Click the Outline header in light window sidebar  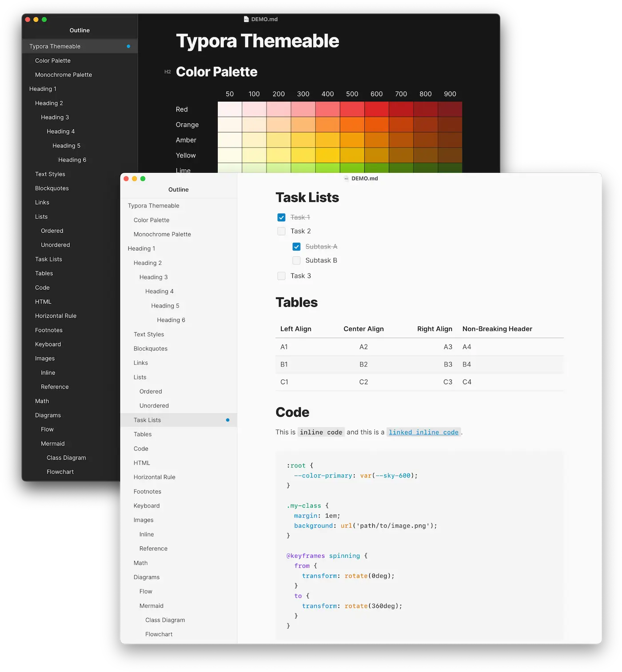coord(179,190)
